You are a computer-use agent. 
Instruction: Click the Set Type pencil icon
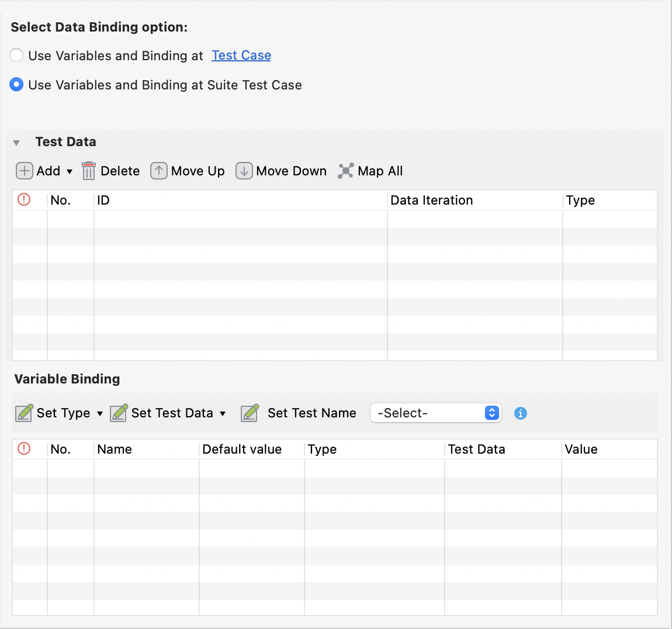pos(25,413)
